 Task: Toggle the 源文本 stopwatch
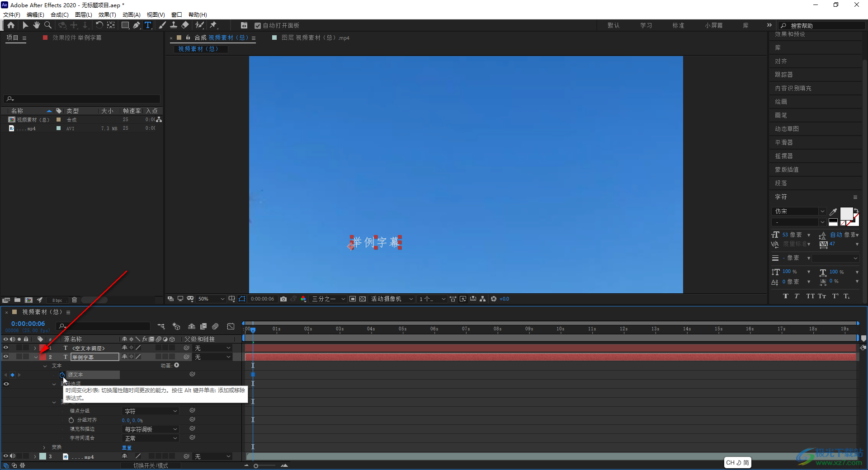click(x=62, y=375)
